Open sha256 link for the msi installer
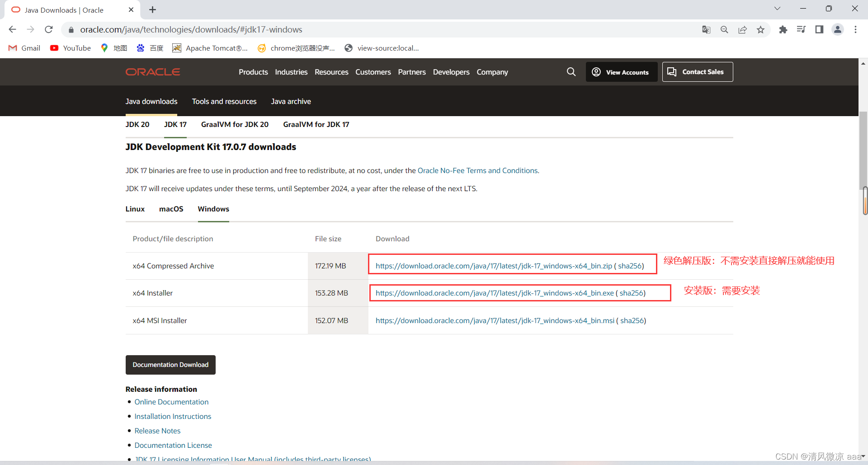This screenshot has width=868, height=465. (632, 320)
